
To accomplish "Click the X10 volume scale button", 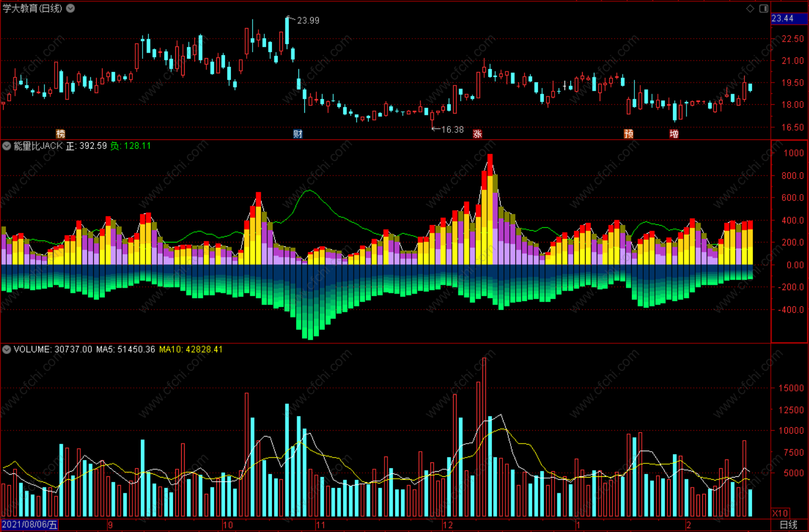I will (x=780, y=513).
